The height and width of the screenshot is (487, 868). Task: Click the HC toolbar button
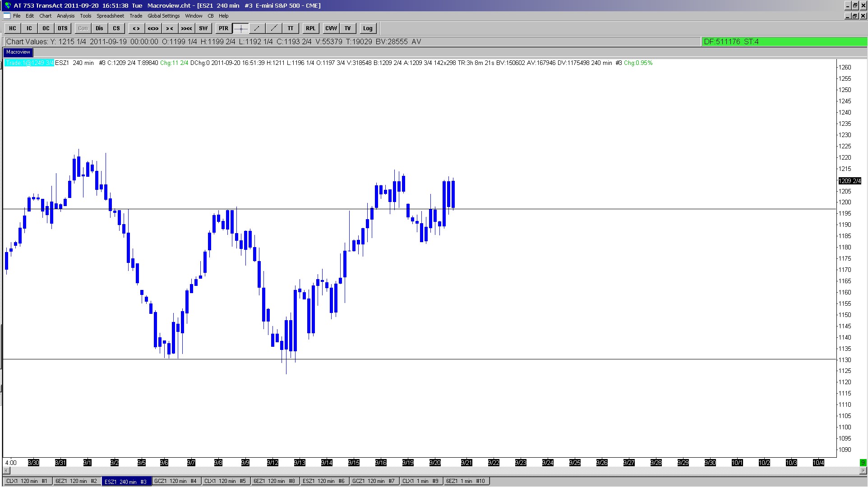[x=13, y=28]
